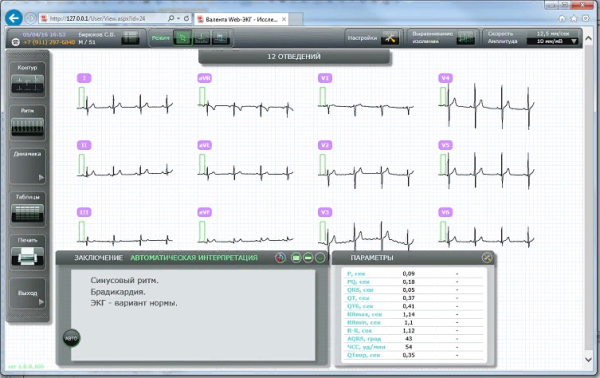Click the AQRS, град parameter row

pos(414,339)
